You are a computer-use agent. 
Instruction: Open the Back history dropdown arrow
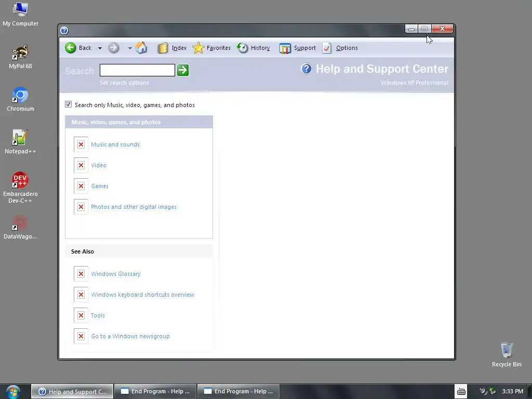point(100,48)
